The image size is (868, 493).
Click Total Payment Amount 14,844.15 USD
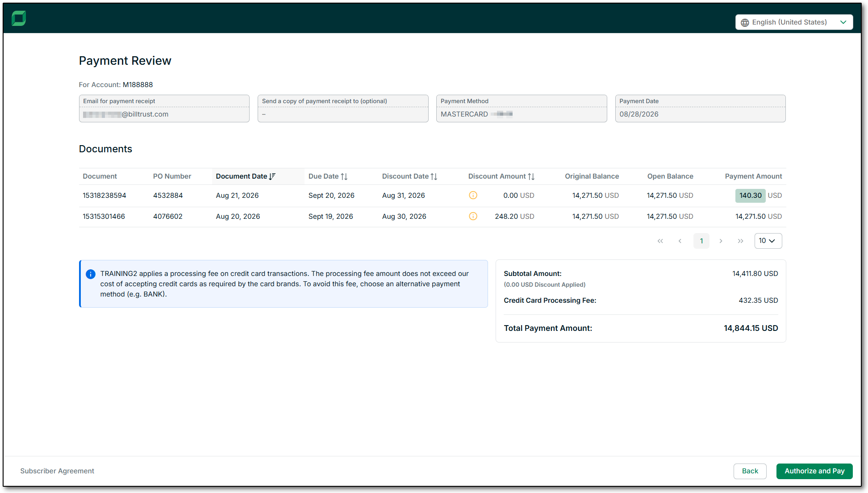[x=751, y=328]
